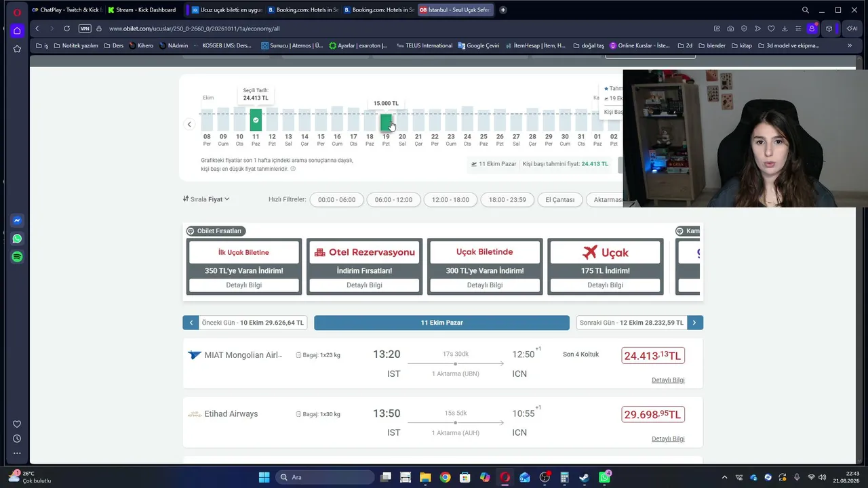Screen dimensions: 868x488
Task: Open the doğal taş bookmarks folder
Action: 588,45
